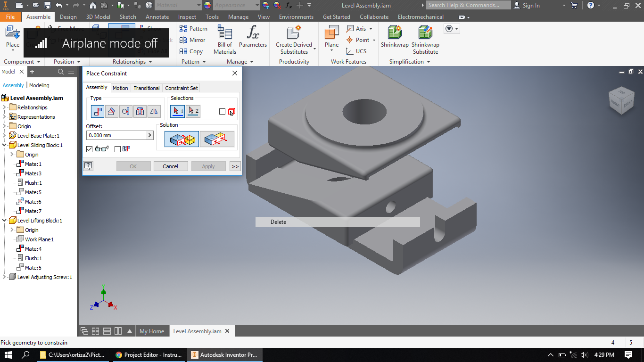Select the Angle constraint type icon
The width and height of the screenshot is (644, 362).
click(112, 111)
